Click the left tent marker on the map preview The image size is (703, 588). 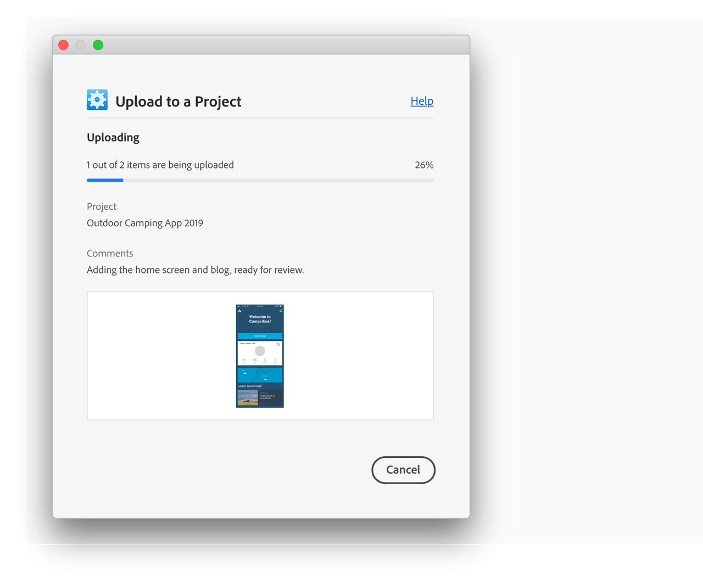tap(245, 373)
